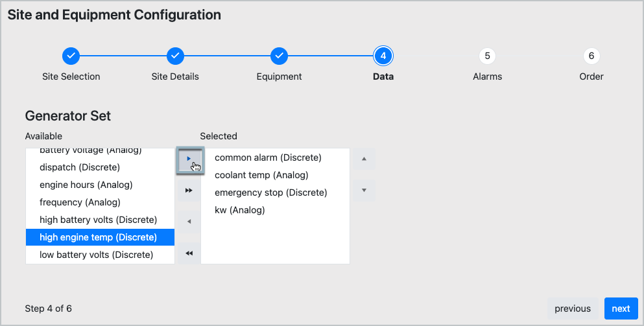644x326 pixels.
Task: Click the next button
Action: tap(621, 309)
